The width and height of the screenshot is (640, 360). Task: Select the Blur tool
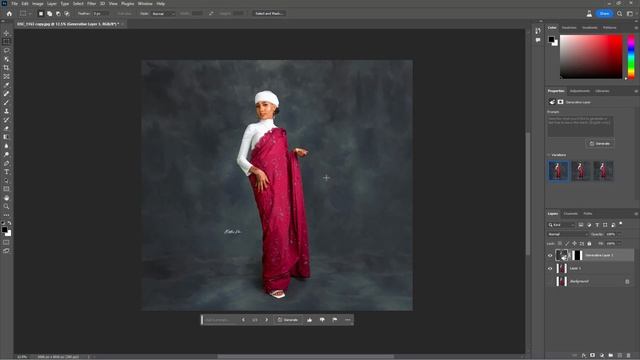tap(6, 146)
